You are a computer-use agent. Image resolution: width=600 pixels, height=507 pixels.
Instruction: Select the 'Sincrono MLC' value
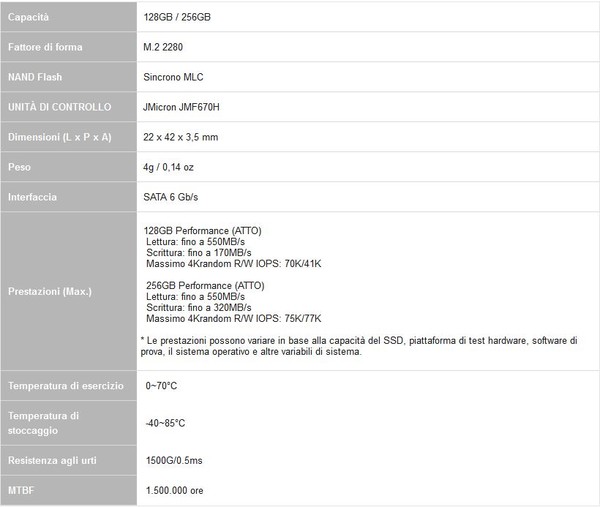pyautogui.click(x=173, y=77)
